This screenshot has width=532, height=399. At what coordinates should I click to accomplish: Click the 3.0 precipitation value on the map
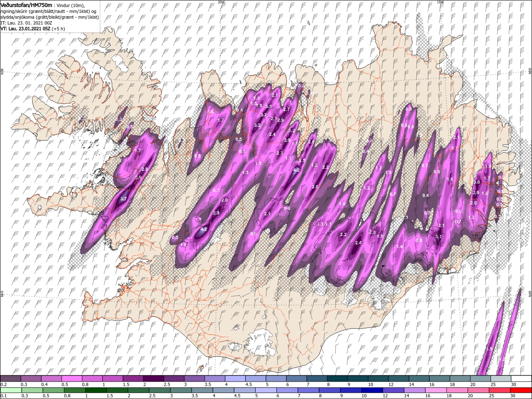click(477, 182)
